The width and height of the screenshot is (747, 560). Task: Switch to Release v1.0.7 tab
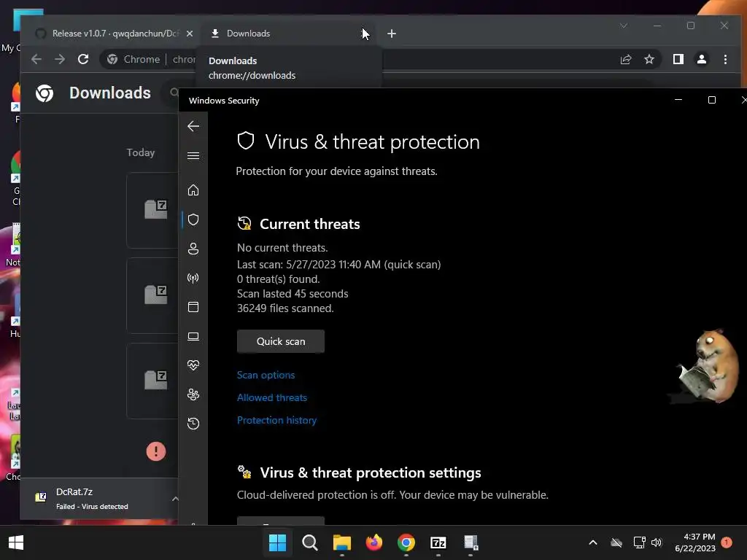coord(115,34)
